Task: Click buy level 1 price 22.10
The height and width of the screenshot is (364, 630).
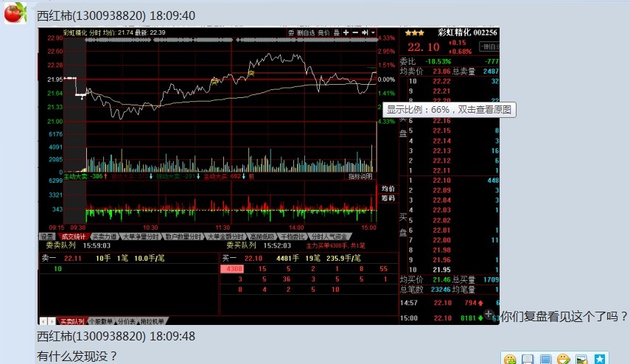Action: pos(441,181)
